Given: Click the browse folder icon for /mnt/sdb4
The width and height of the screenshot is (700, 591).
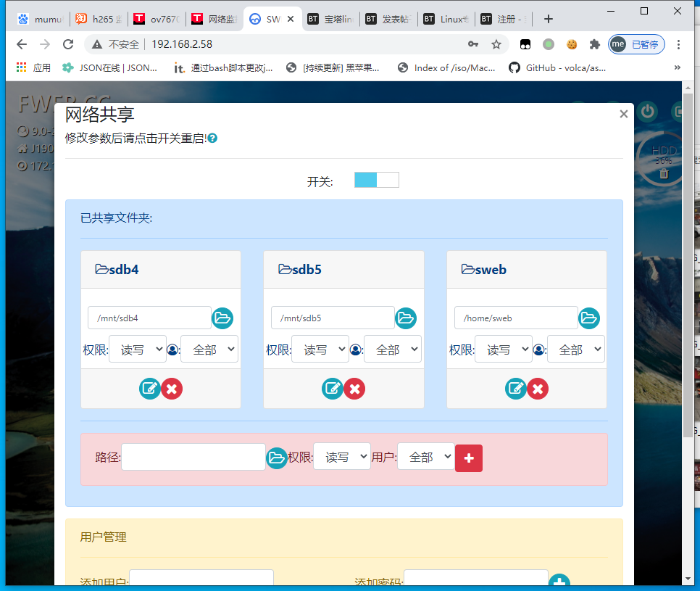Looking at the screenshot, I should (x=222, y=318).
